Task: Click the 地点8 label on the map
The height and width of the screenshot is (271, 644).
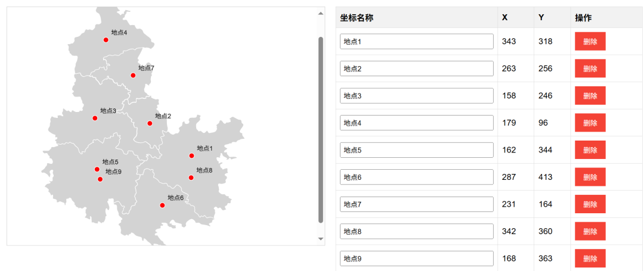Action: (205, 170)
